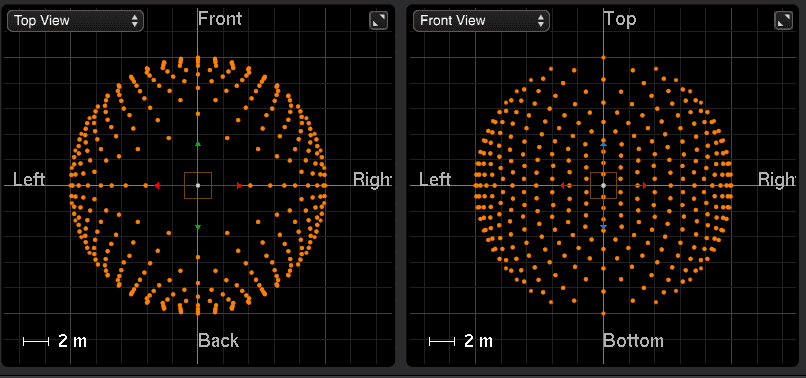Click the Front label in the Top View

tap(220, 19)
